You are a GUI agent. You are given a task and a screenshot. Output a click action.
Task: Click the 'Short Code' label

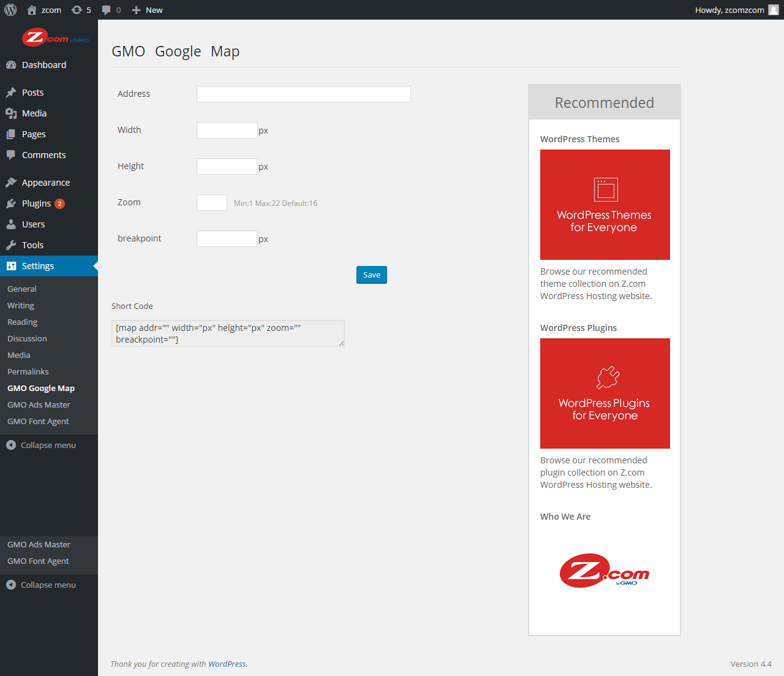(x=132, y=306)
